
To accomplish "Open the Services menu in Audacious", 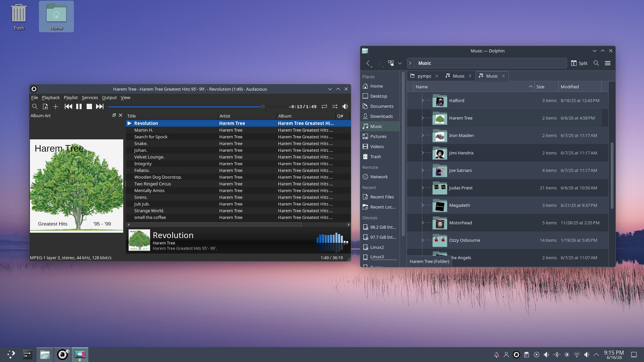I will coord(90,97).
